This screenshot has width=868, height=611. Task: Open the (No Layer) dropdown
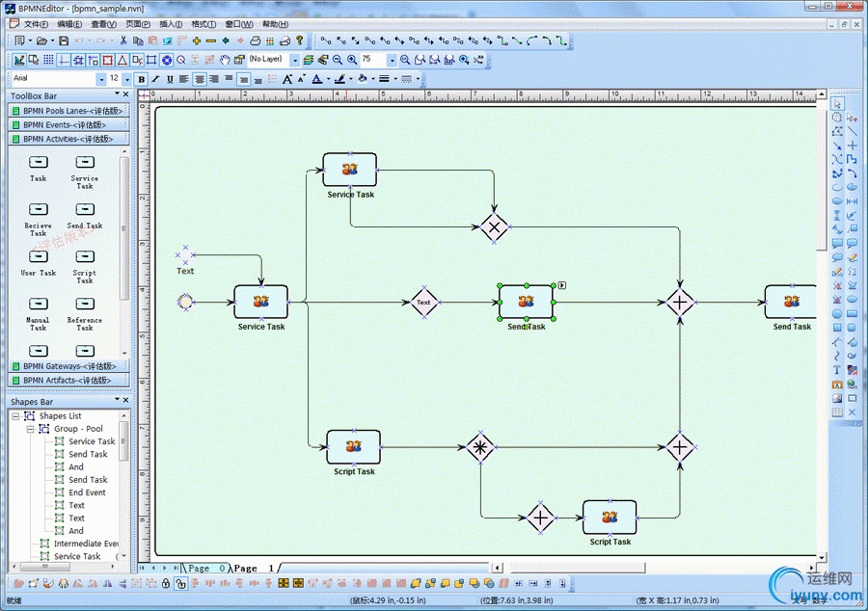295,60
